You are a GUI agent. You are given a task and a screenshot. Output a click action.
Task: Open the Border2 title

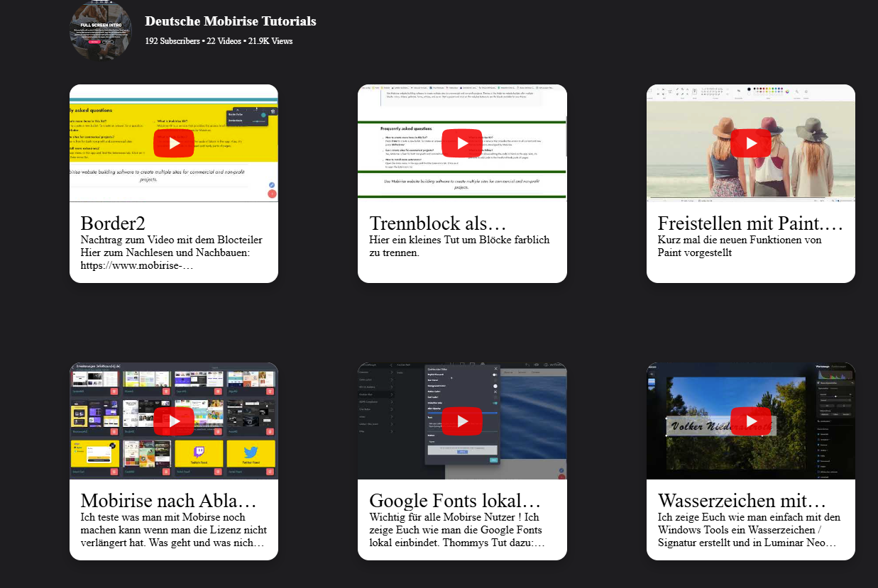point(113,223)
